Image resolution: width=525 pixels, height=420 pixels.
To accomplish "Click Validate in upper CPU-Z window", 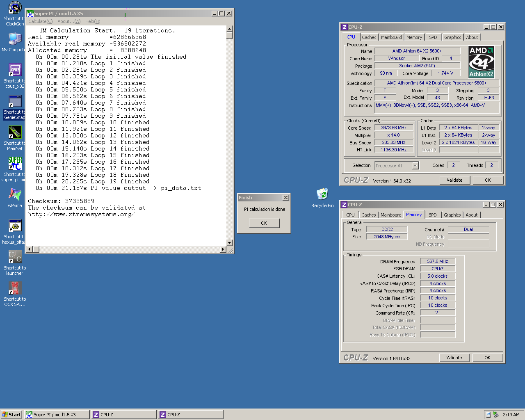I will [454, 180].
